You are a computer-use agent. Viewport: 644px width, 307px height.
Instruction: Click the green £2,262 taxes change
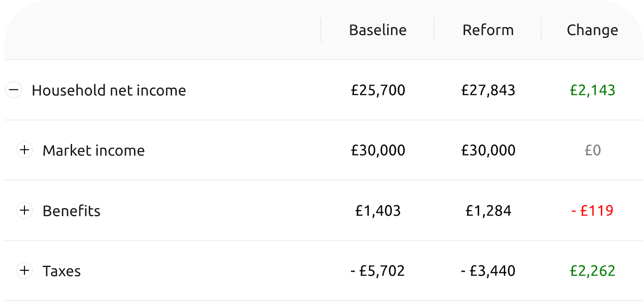coord(592,271)
